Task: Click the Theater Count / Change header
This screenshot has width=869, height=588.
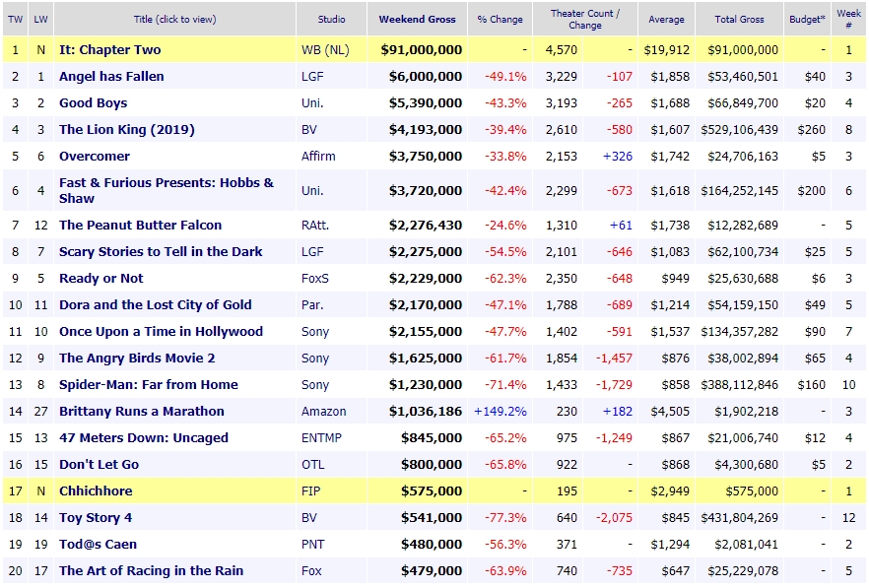Action: [x=585, y=20]
